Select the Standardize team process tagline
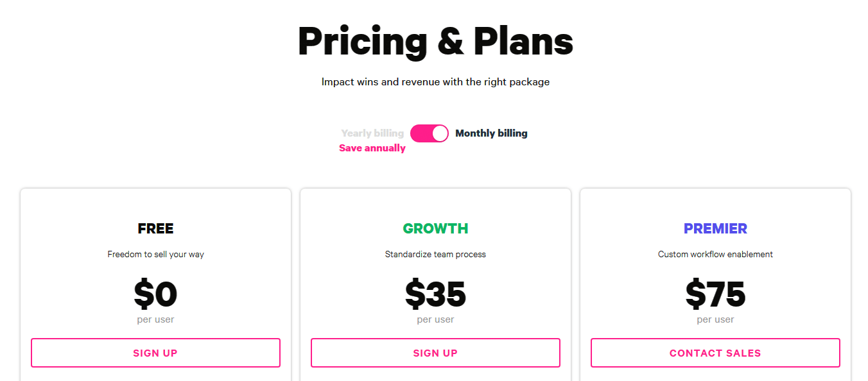 click(435, 254)
